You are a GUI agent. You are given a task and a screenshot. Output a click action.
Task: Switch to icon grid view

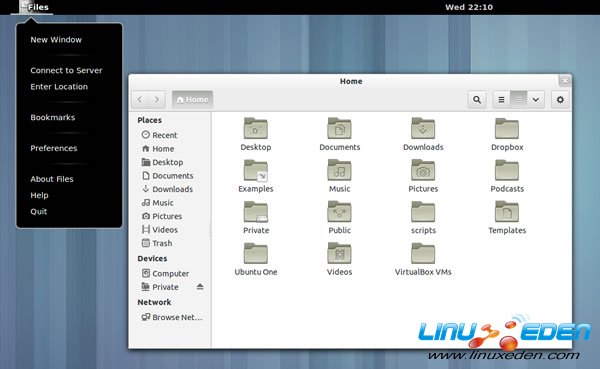[518, 100]
